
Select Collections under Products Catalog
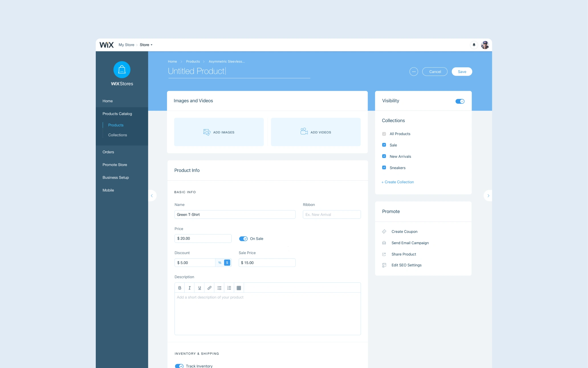click(117, 135)
